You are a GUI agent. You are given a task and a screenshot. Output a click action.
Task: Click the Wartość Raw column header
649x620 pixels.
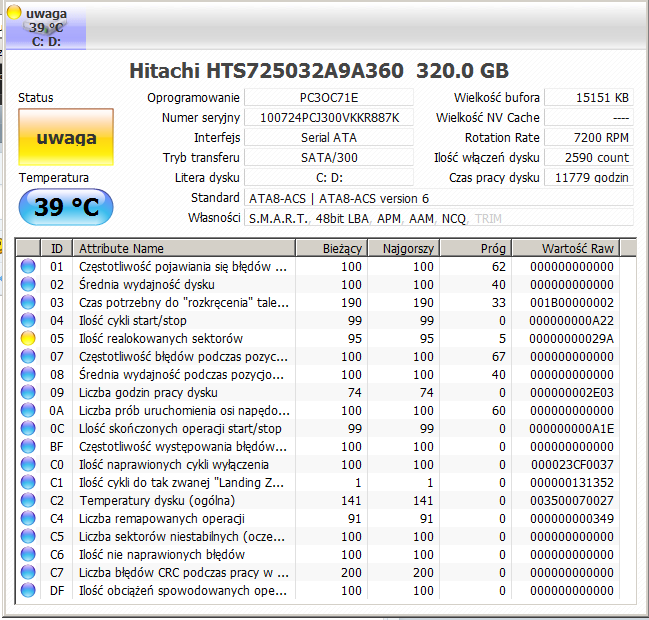click(566, 248)
